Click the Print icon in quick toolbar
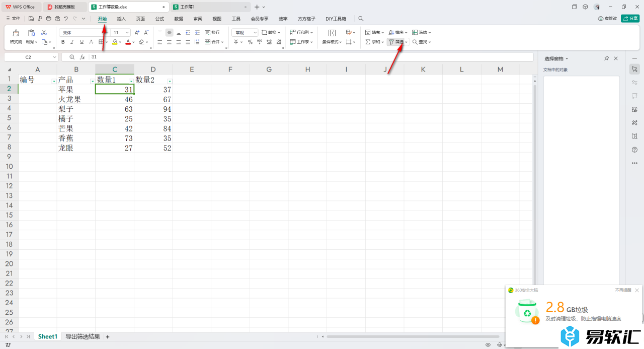This screenshot has height=349, width=644. coord(48,19)
